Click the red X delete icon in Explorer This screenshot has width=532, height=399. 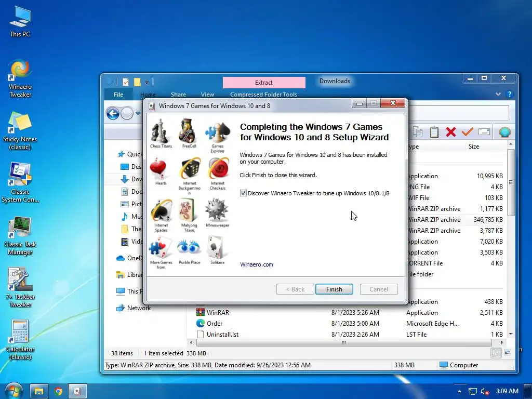point(450,132)
